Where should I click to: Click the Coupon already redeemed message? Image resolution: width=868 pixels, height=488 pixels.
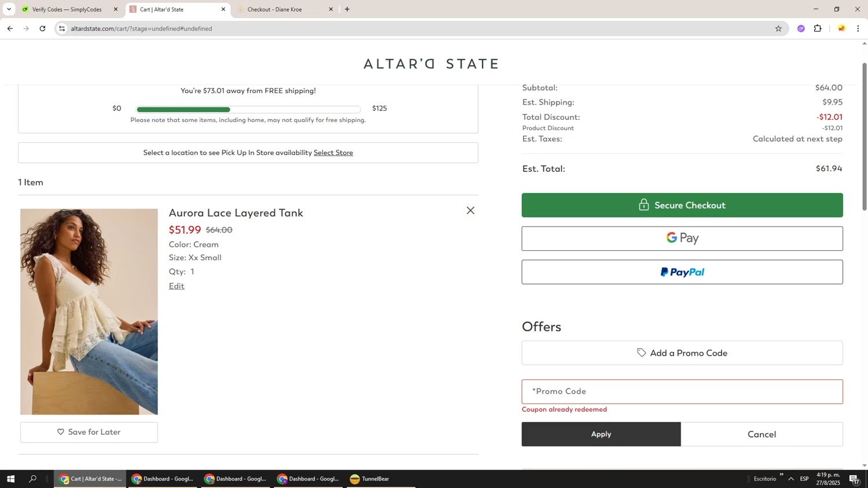tap(564, 409)
